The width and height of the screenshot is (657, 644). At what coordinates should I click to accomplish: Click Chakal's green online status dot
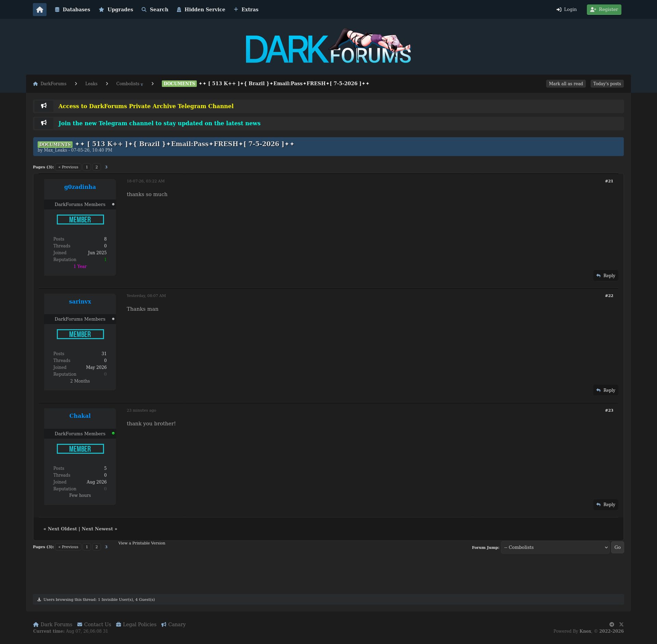(x=113, y=433)
